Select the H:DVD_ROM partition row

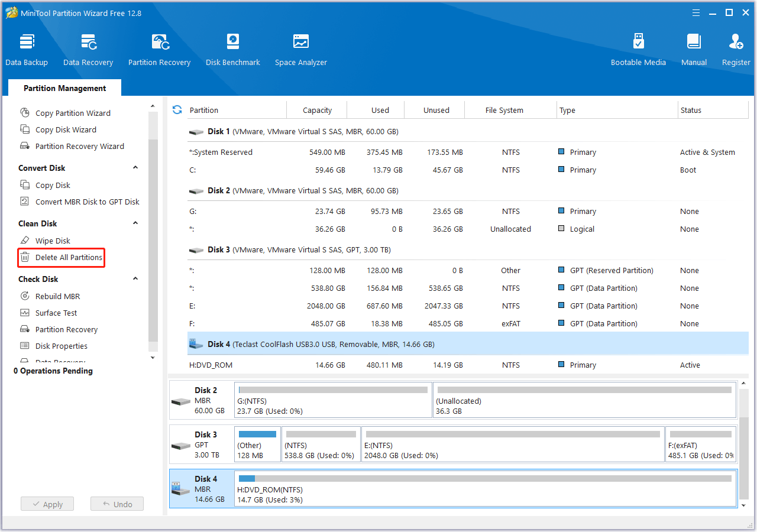[468, 365]
